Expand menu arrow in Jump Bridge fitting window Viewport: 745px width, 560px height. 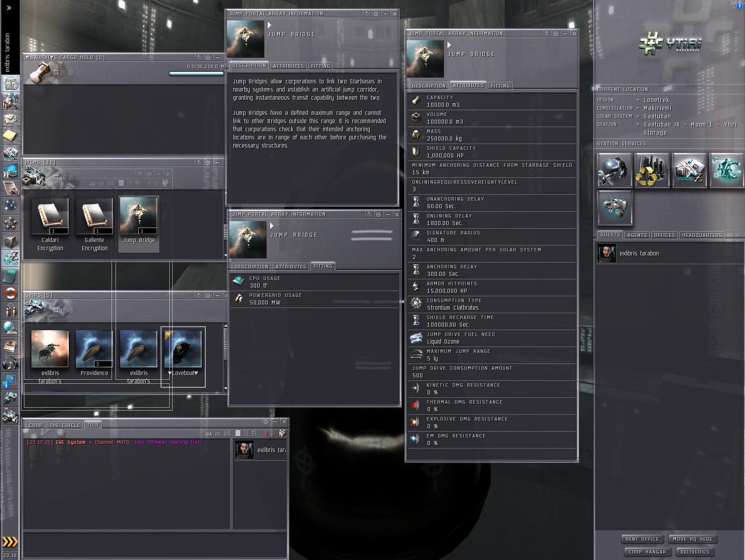272,226
